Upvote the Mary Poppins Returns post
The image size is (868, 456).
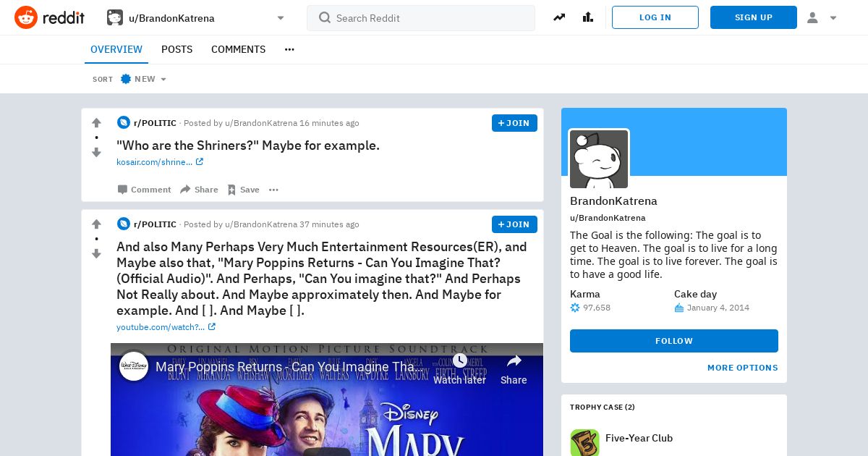(96, 224)
